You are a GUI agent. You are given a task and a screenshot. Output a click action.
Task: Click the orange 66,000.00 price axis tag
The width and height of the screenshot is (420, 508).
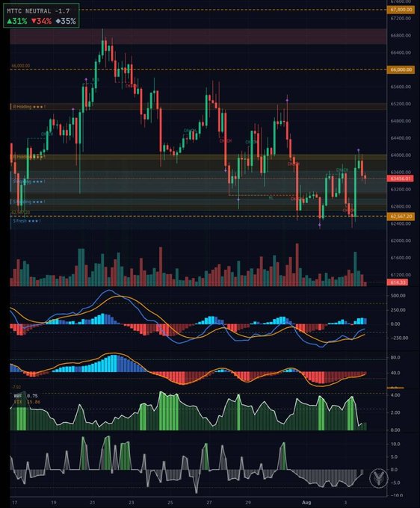[401, 69]
